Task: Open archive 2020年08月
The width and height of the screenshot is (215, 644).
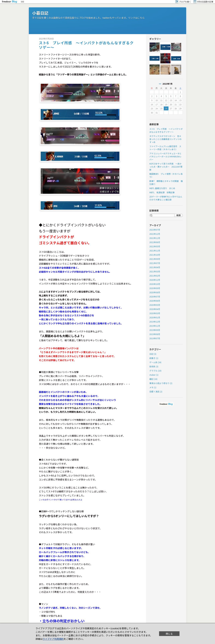Action: (x=155, y=293)
